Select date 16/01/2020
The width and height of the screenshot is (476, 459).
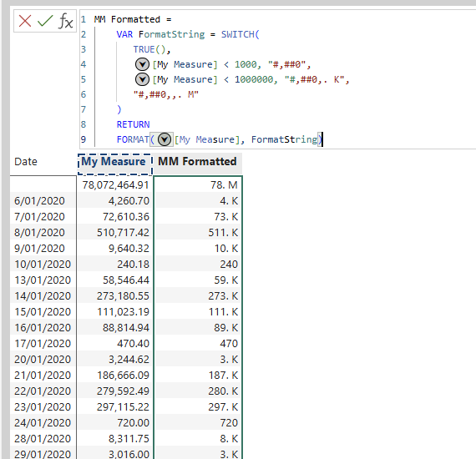click(43, 327)
